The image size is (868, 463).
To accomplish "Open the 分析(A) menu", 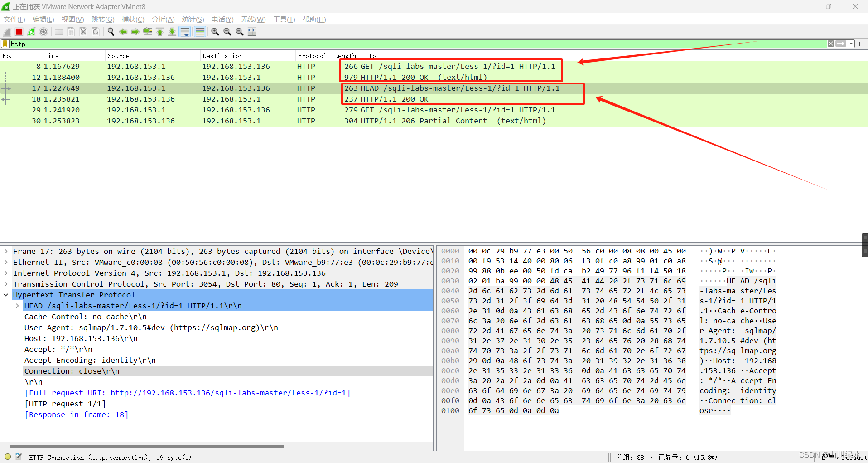I will click(x=163, y=19).
